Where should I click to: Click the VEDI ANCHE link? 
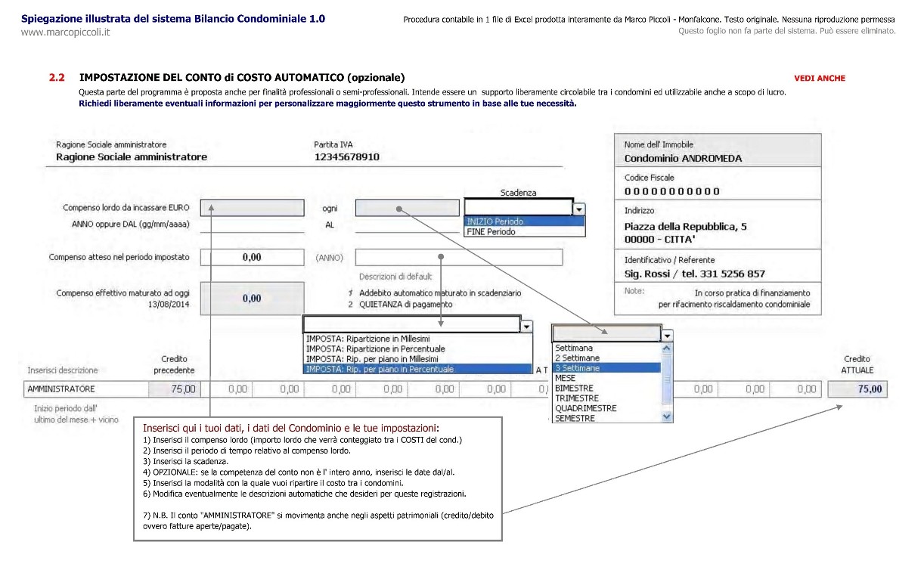coord(820,78)
